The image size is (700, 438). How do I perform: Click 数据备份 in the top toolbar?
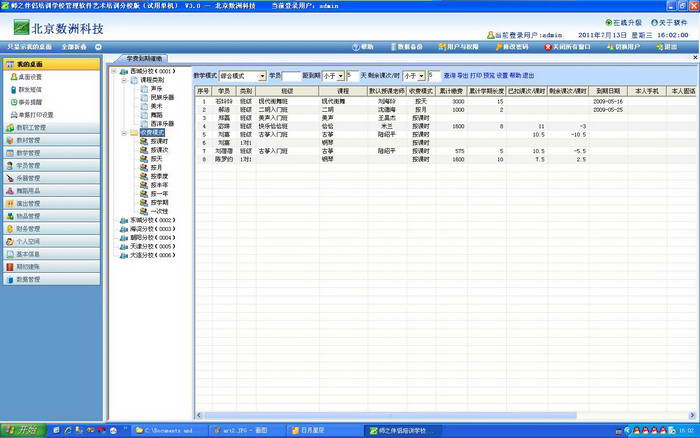(x=407, y=47)
